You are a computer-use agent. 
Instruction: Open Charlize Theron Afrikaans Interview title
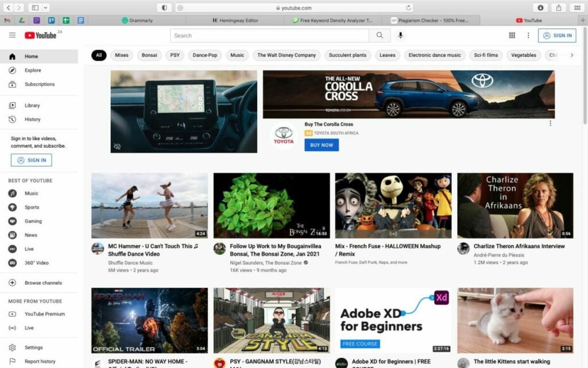(x=519, y=246)
